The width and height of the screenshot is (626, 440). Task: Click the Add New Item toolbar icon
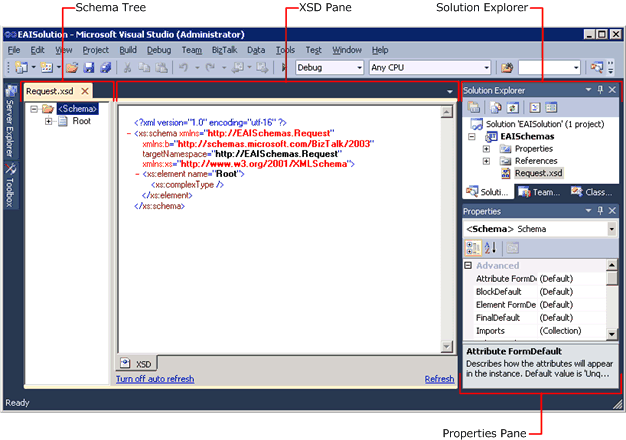47,67
